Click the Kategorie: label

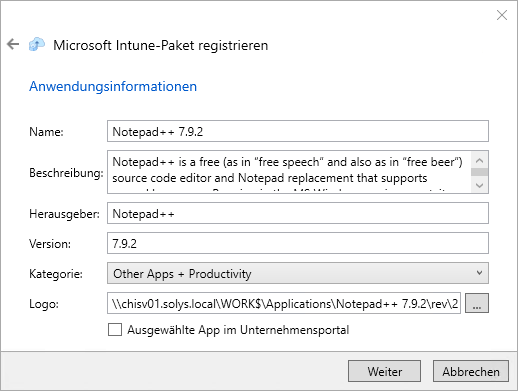pos(56,274)
